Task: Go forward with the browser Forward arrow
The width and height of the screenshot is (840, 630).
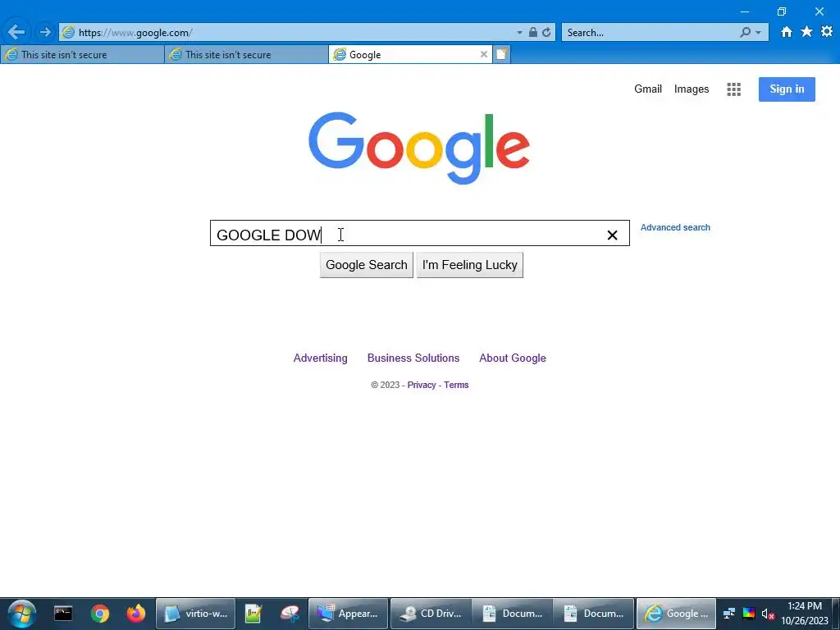Action: [x=45, y=32]
